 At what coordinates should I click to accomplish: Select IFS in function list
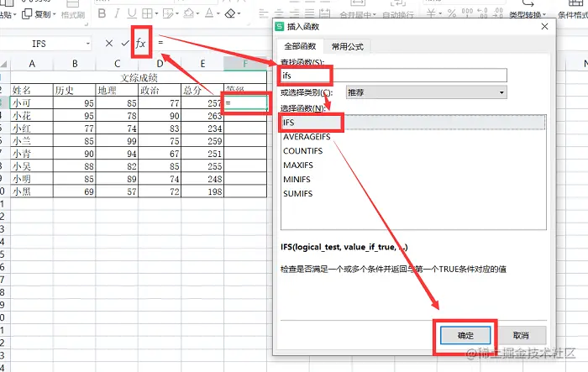click(413, 123)
